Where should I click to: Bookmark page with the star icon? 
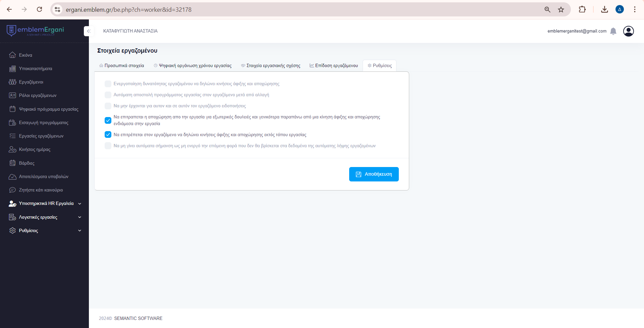(x=561, y=10)
